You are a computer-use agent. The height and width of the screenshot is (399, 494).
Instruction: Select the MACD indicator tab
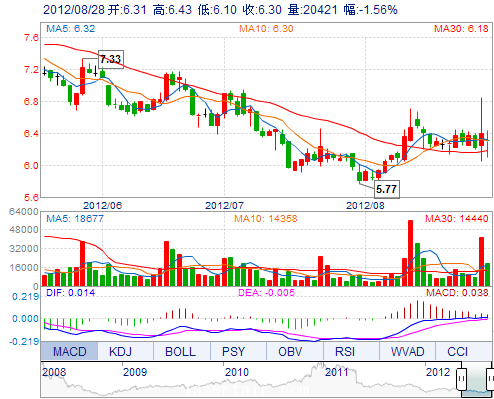pyautogui.click(x=69, y=351)
